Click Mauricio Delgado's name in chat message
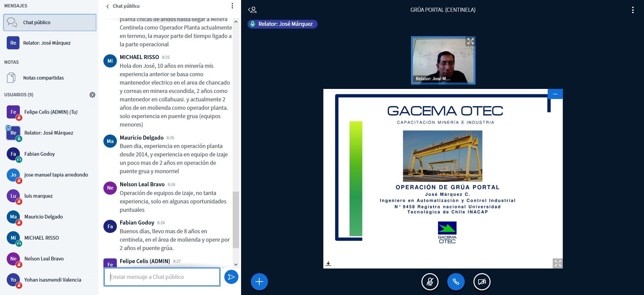 [x=142, y=138]
